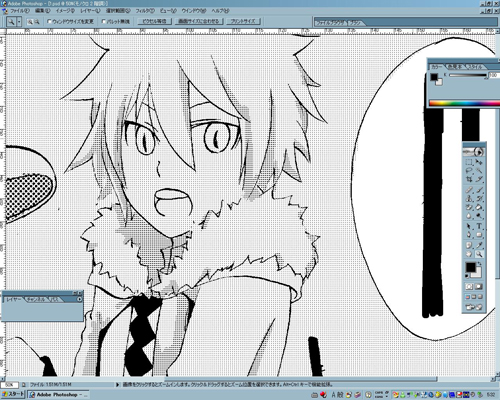
Task: Open the フィルタ menu
Action: click(x=145, y=11)
